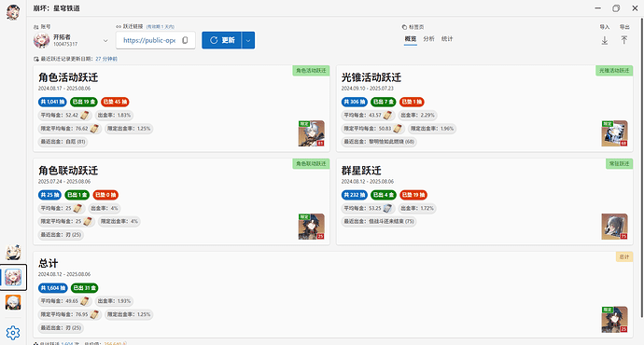Click the ticket icon beside 限定平均每金 76.62

94,129
